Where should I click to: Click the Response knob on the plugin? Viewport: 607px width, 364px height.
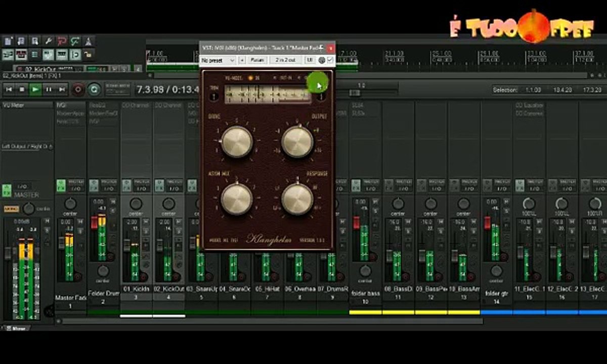(x=297, y=199)
